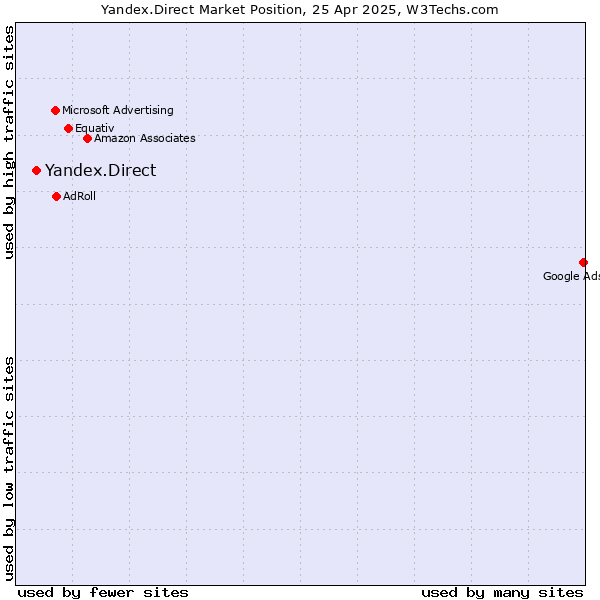Click the Amazon Associates red dot
The height and width of the screenshot is (600, 600).
[x=87, y=139]
